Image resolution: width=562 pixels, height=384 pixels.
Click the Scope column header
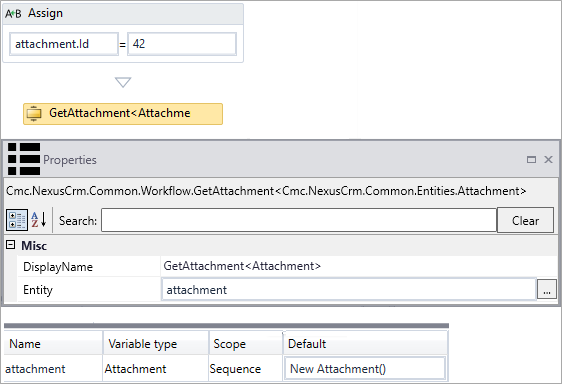(x=246, y=344)
